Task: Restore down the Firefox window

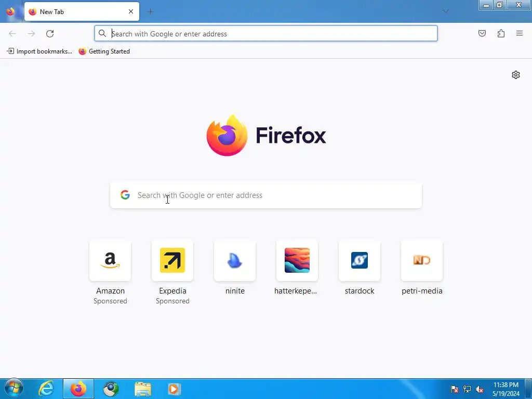Action: click(499, 5)
